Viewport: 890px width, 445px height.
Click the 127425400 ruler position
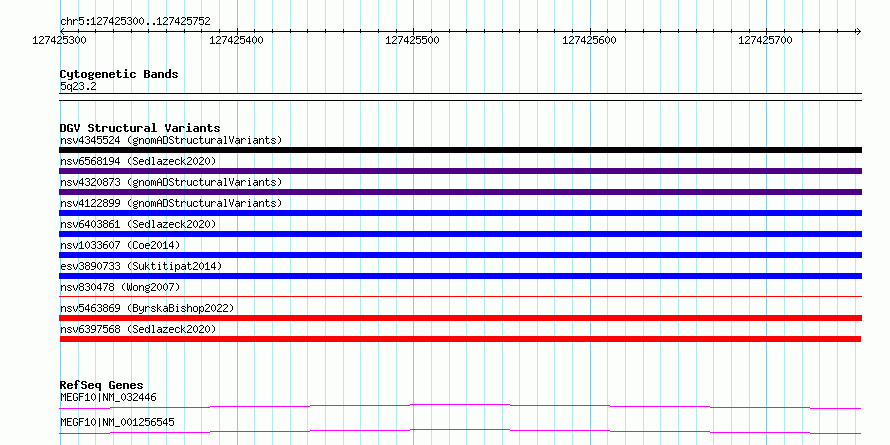pos(236,40)
